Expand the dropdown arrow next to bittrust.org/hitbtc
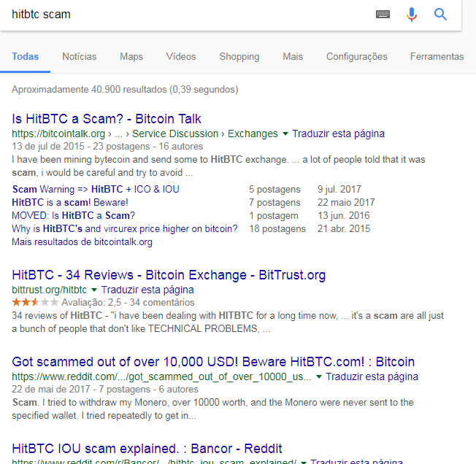The height and width of the screenshot is (464, 476). (x=94, y=290)
